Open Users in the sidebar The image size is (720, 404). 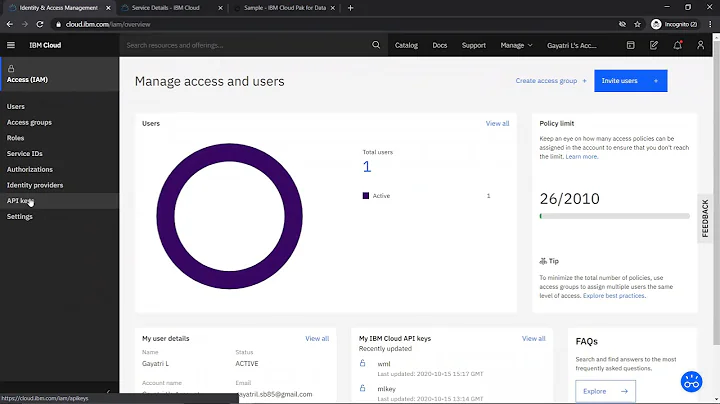[16, 107]
